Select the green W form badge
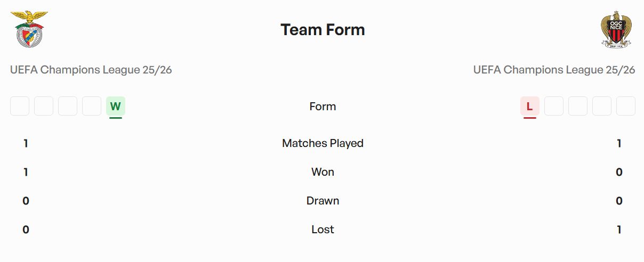 point(116,107)
